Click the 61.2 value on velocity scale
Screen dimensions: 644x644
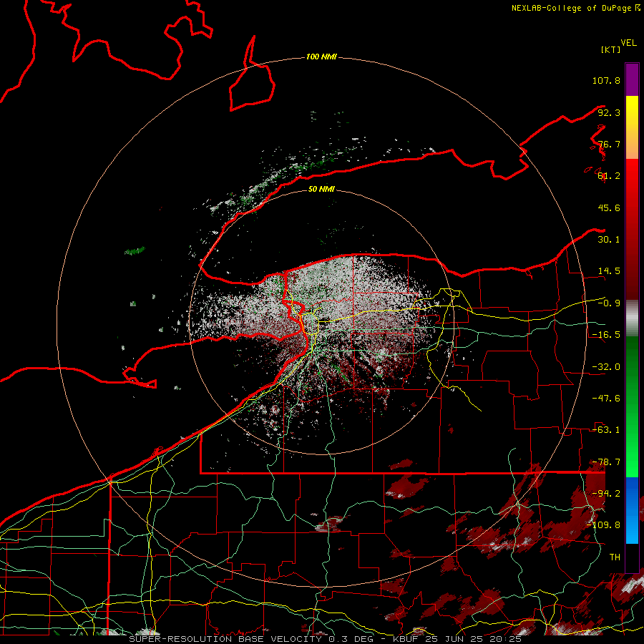click(609, 176)
